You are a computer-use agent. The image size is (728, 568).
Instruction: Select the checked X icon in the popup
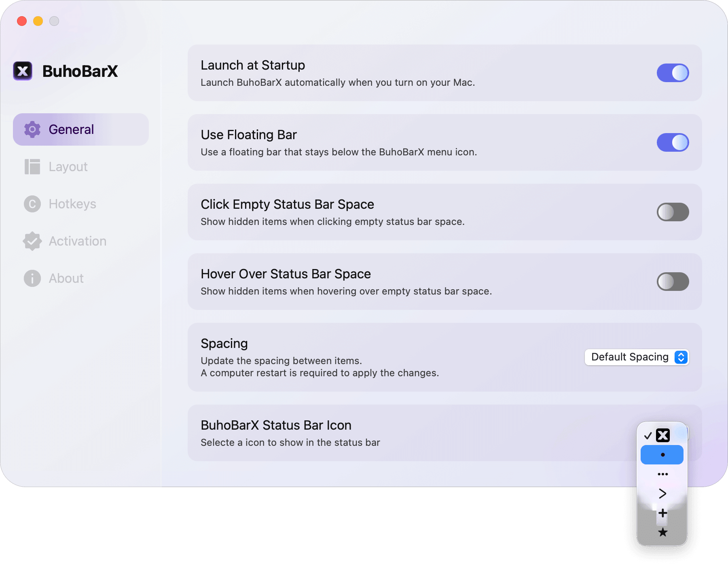(x=662, y=435)
